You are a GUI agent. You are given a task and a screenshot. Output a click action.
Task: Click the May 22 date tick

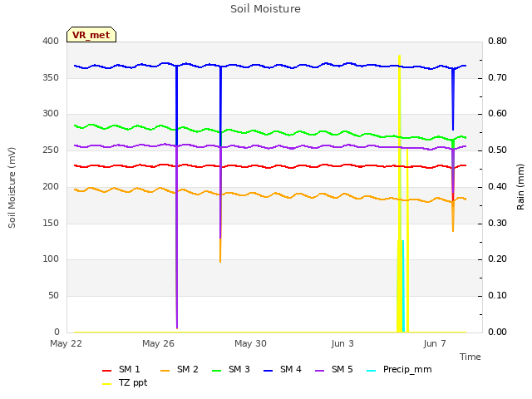(66, 343)
